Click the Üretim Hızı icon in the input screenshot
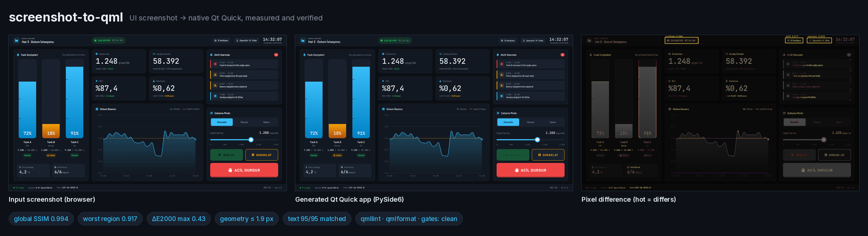868x236 pixels. pos(96,54)
